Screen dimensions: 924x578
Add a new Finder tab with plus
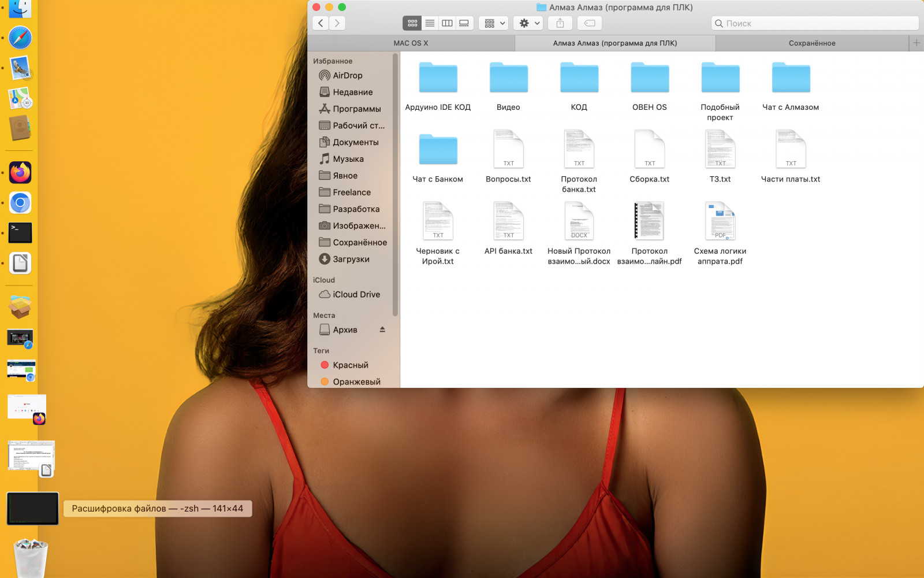point(916,43)
